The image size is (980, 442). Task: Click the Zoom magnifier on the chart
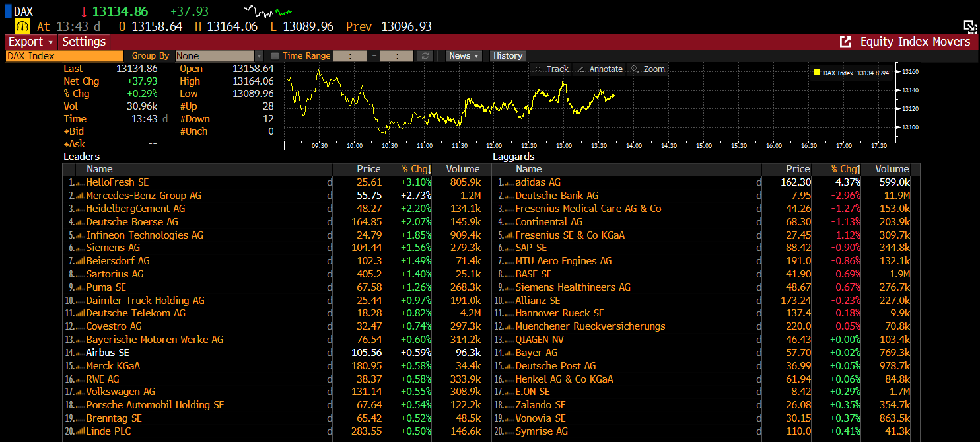click(647, 69)
